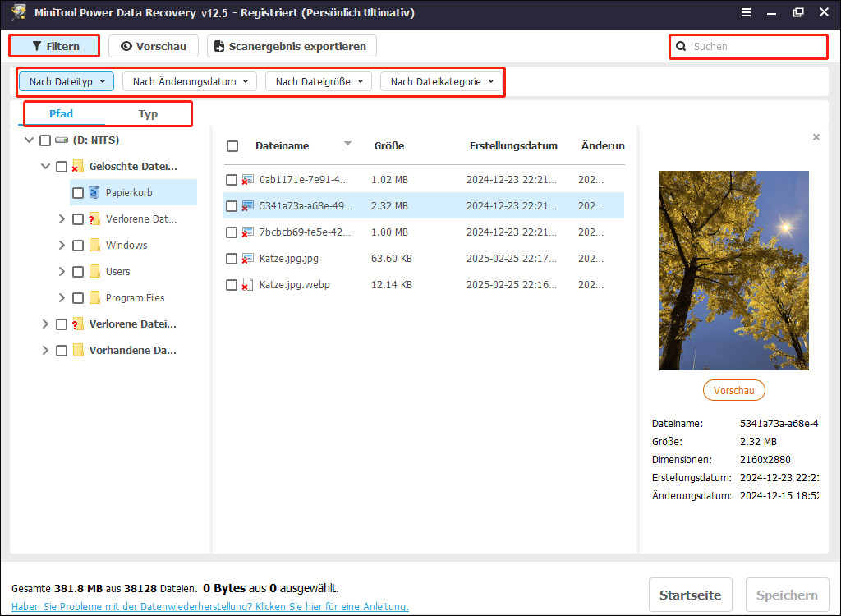Open the Nach Dateityp dropdown
Screen dimensions: 841x616
pos(67,81)
